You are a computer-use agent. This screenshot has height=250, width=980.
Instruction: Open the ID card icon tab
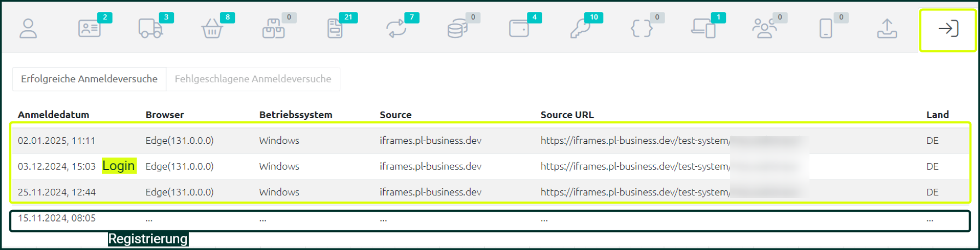point(90,28)
